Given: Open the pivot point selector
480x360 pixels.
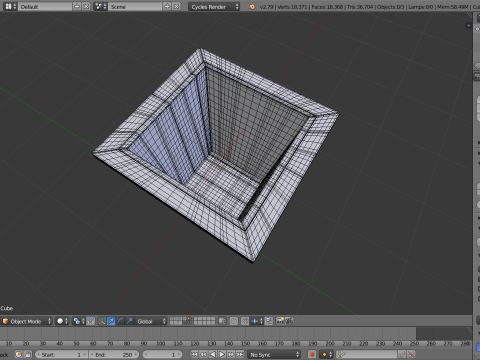Looking at the screenshot, I should (79, 321).
